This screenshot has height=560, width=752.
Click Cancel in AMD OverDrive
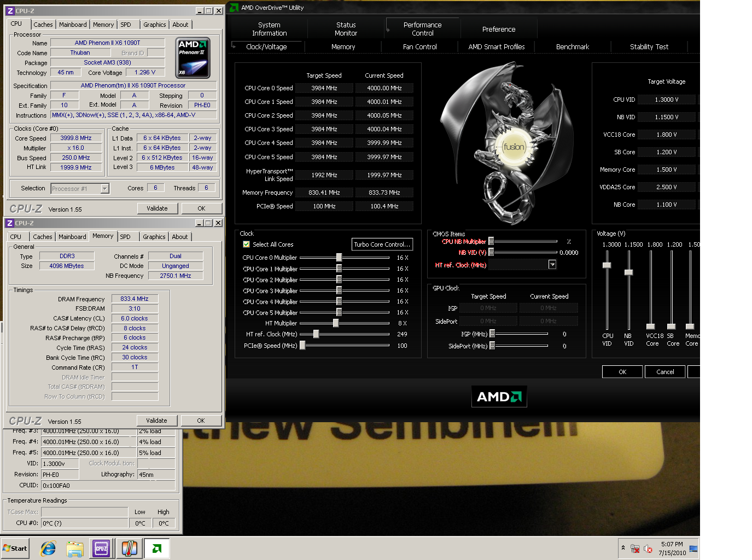pos(665,372)
